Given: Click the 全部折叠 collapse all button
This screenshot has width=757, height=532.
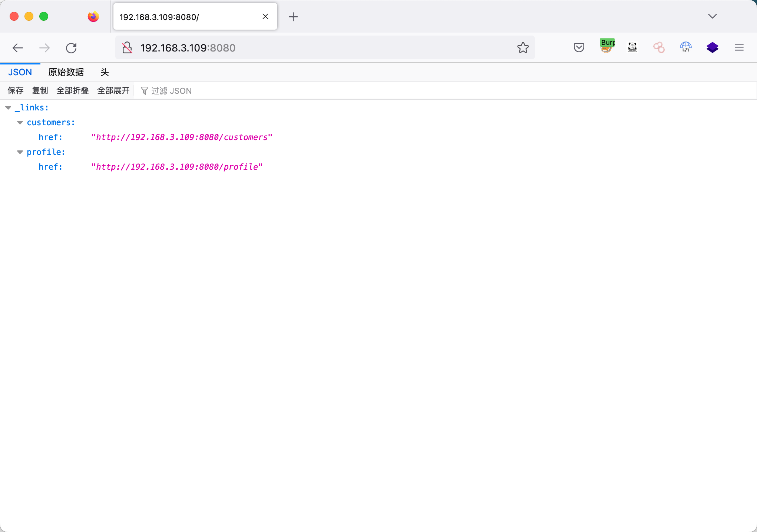Looking at the screenshot, I should click(x=72, y=91).
